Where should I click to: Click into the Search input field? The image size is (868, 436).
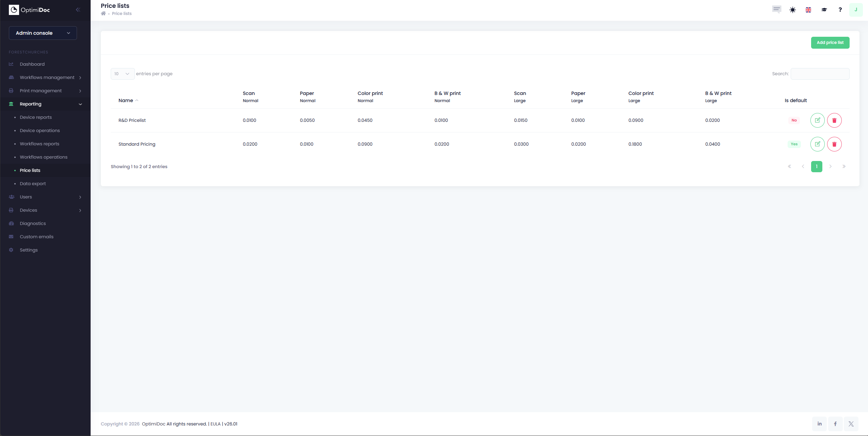(x=820, y=74)
